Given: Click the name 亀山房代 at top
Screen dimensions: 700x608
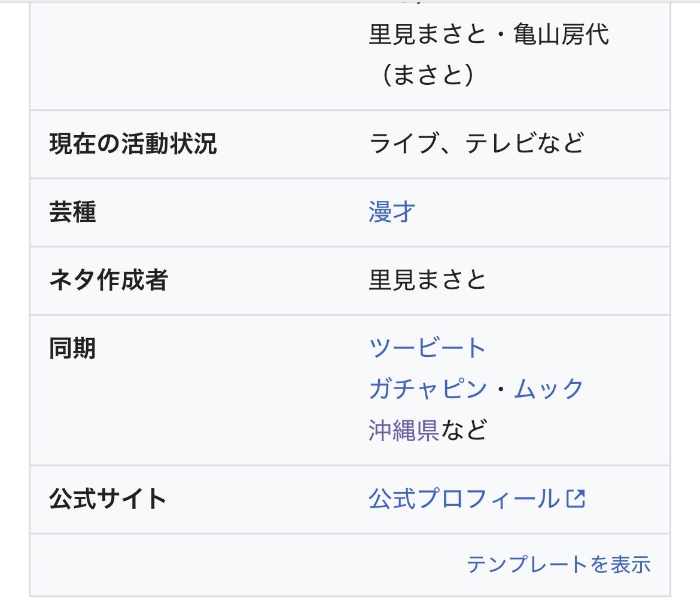Looking at the screenshot, I should coord(561,34).
